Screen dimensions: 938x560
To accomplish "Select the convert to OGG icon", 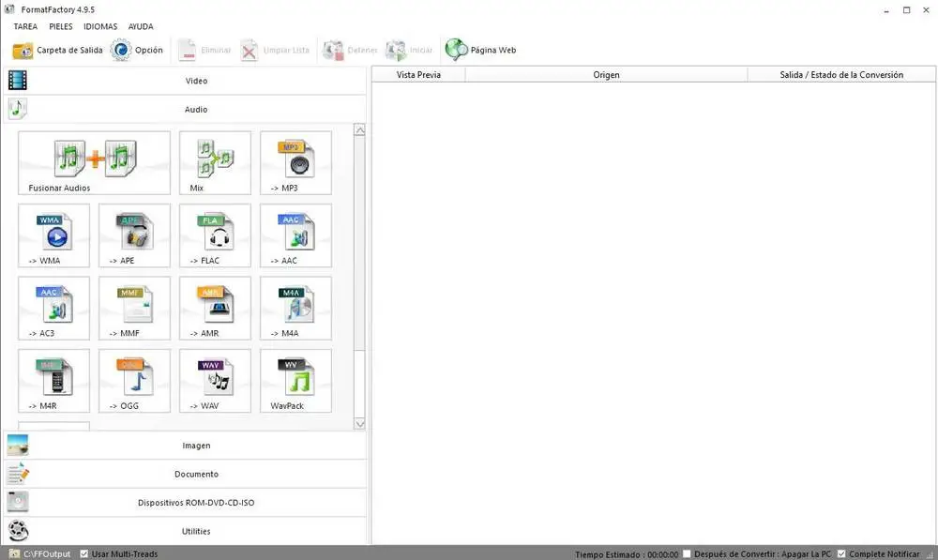I will pos(134,381).
